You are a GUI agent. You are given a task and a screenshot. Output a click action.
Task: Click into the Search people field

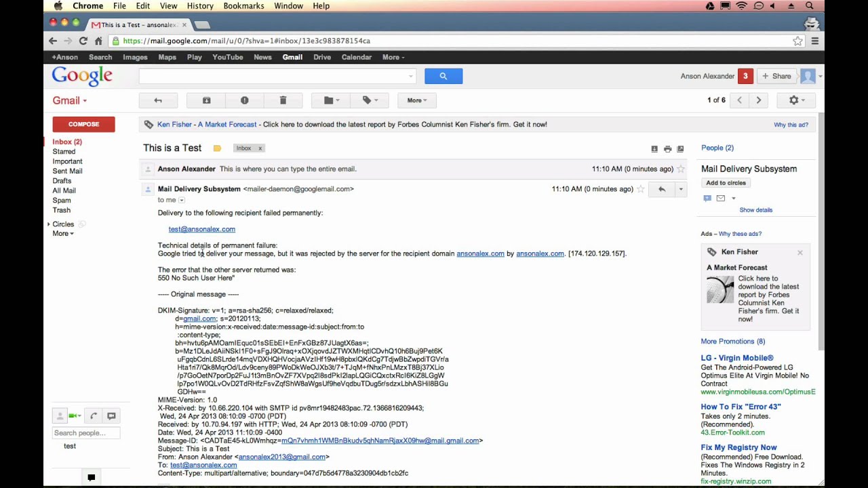click(86, 433)
